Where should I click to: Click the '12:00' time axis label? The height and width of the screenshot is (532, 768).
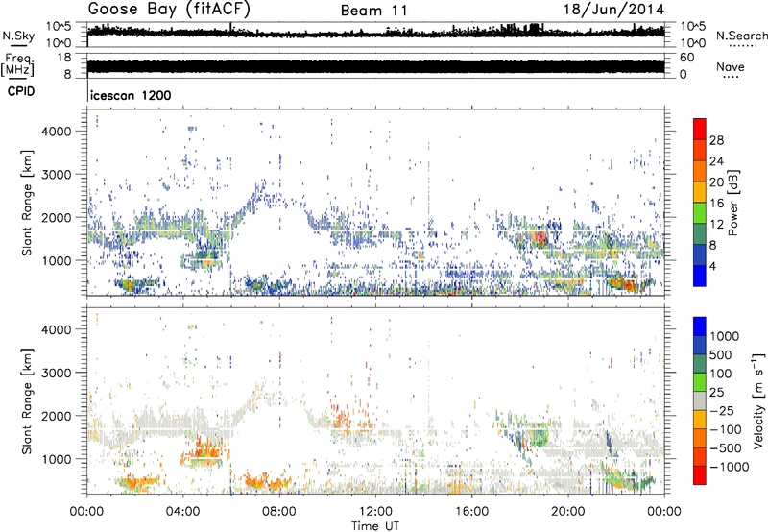pyautogui.click(x=375, y=512)
